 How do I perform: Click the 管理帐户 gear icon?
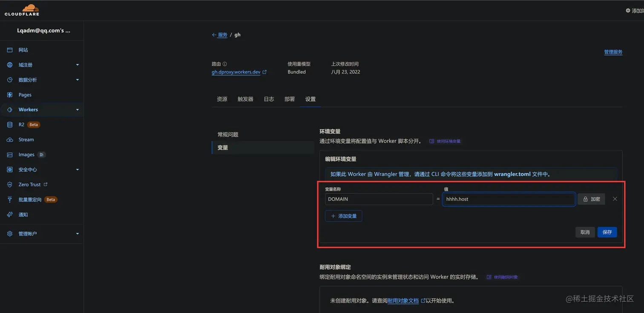10,234
